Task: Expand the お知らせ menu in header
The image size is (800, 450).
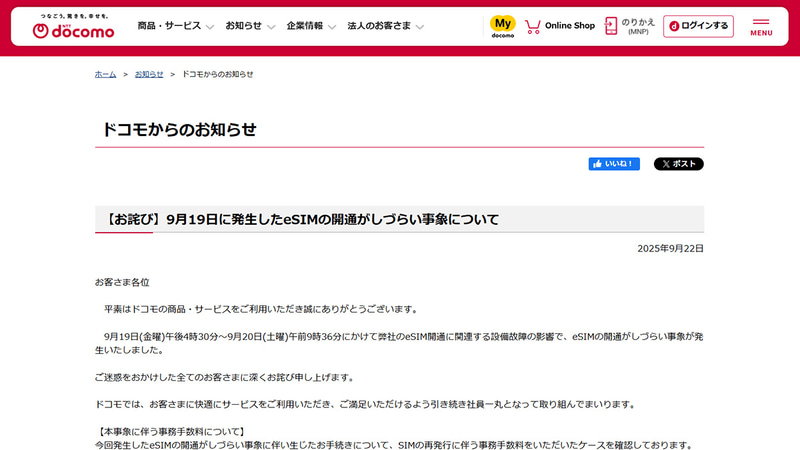Action: click(x=250, y=26)
